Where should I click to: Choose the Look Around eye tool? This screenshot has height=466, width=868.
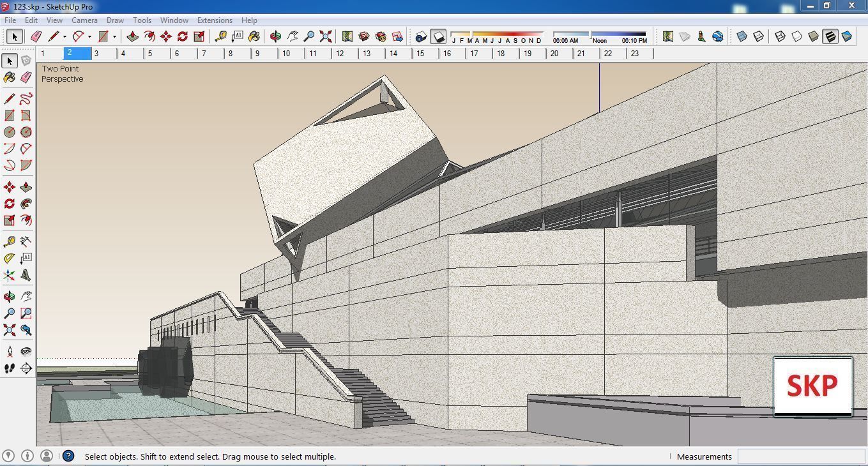coord(26,351)
